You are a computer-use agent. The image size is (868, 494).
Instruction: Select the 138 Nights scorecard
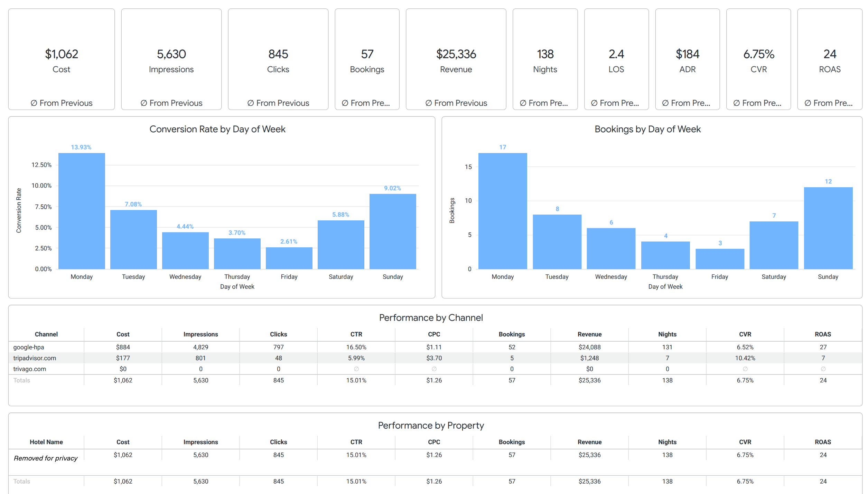(545, 59)
